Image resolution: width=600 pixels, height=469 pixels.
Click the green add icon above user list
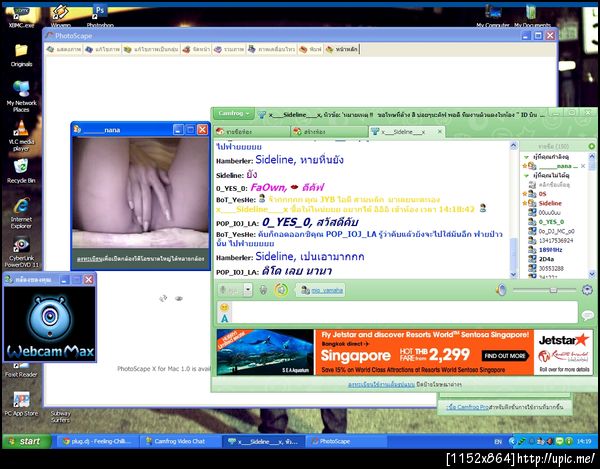592,146
